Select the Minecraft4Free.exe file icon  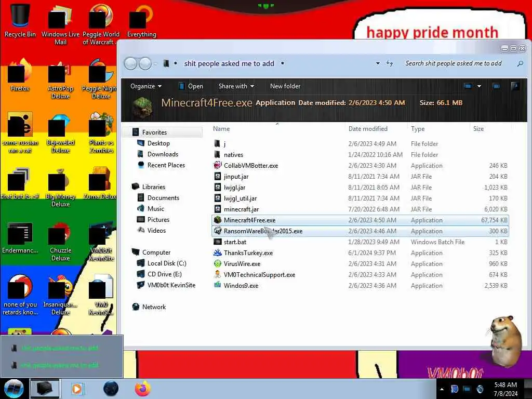218,220
